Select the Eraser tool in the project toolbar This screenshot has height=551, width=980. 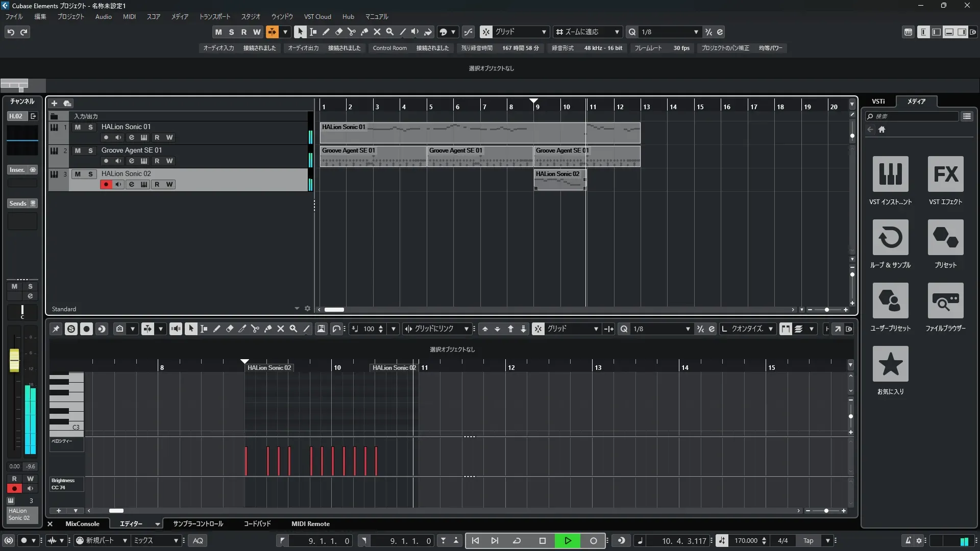[338, 32]
